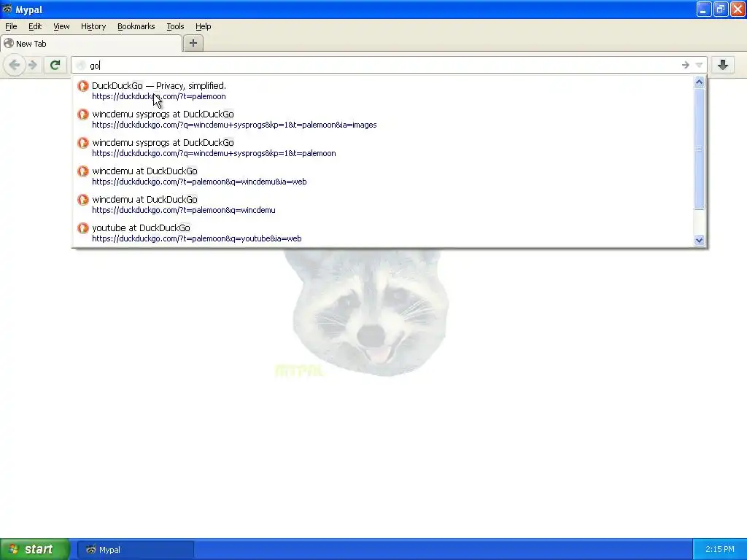The height and width of the screenshot is (560, 747).
Task: Open a new tab with the plus button
Action: tap(193, 43)
